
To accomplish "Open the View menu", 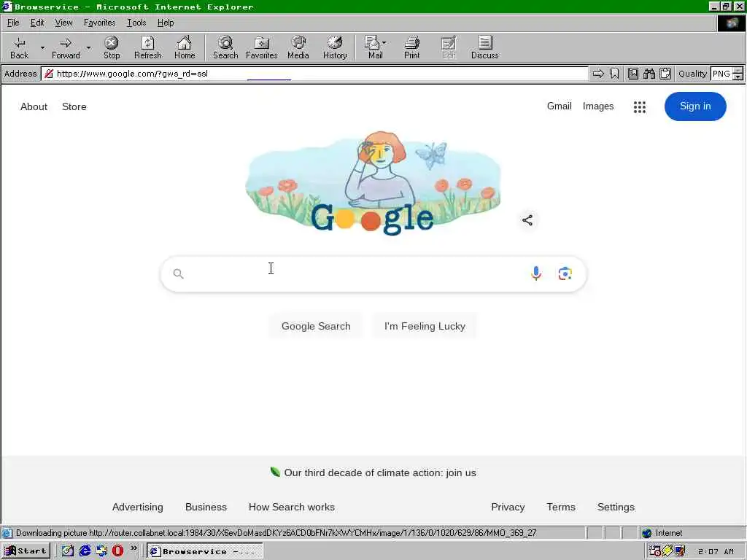I will click(63, 23).
